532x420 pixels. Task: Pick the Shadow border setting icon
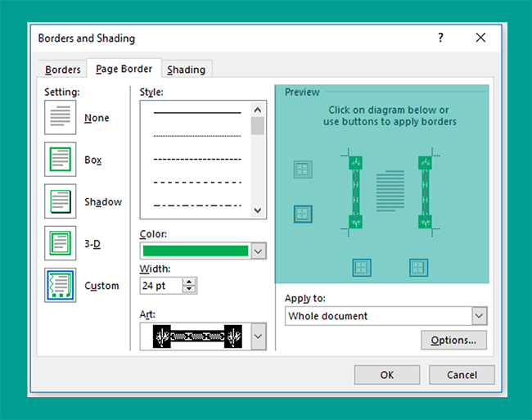[x=60, y=201]
